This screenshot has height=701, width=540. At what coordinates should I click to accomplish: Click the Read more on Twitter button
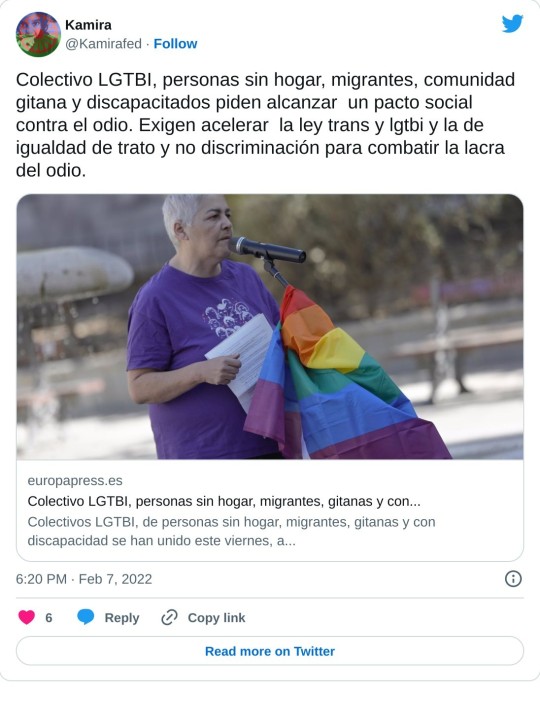tap(270, 651)
